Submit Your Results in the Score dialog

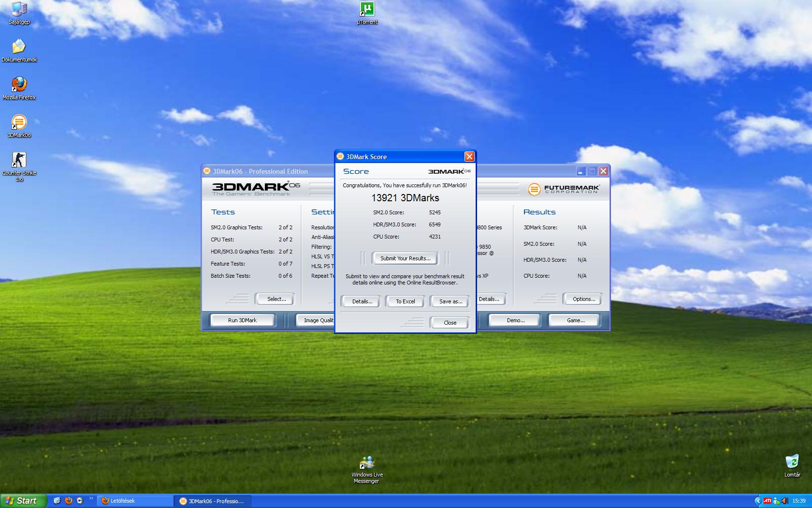pyautogui.click(x=405, y=258)
